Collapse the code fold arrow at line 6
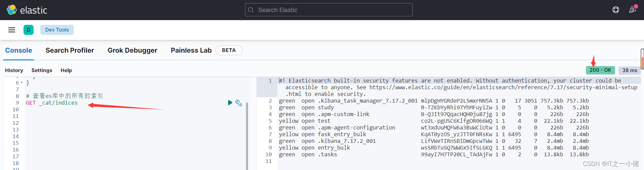Screen dimensions: 644x170 (21, 82)
